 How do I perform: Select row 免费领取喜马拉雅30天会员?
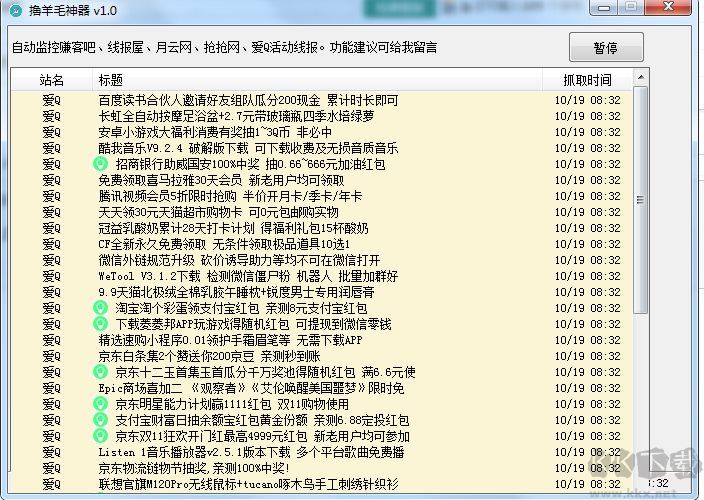[322, 180]
